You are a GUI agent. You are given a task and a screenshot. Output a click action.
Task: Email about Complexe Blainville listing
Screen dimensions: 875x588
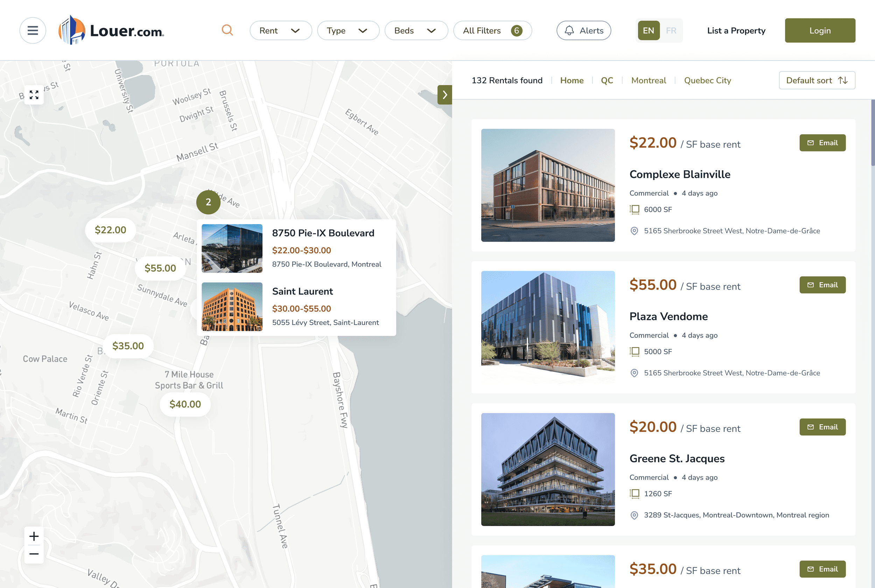822,143
